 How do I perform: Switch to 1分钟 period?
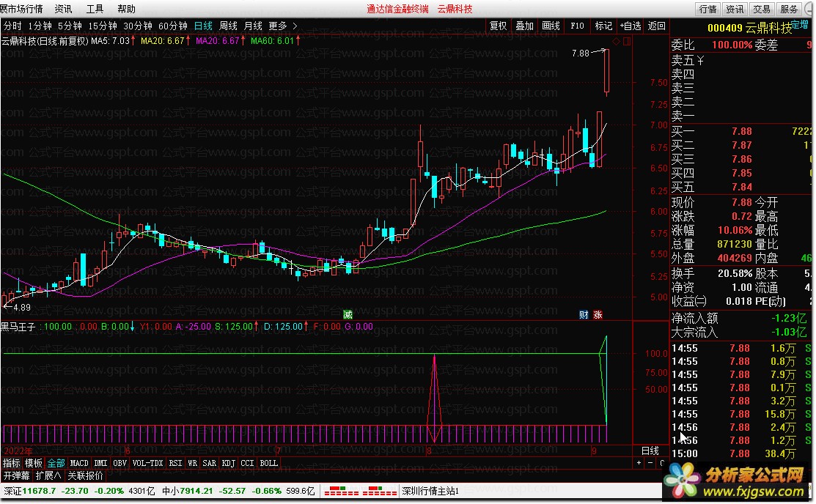pos(40,26)
